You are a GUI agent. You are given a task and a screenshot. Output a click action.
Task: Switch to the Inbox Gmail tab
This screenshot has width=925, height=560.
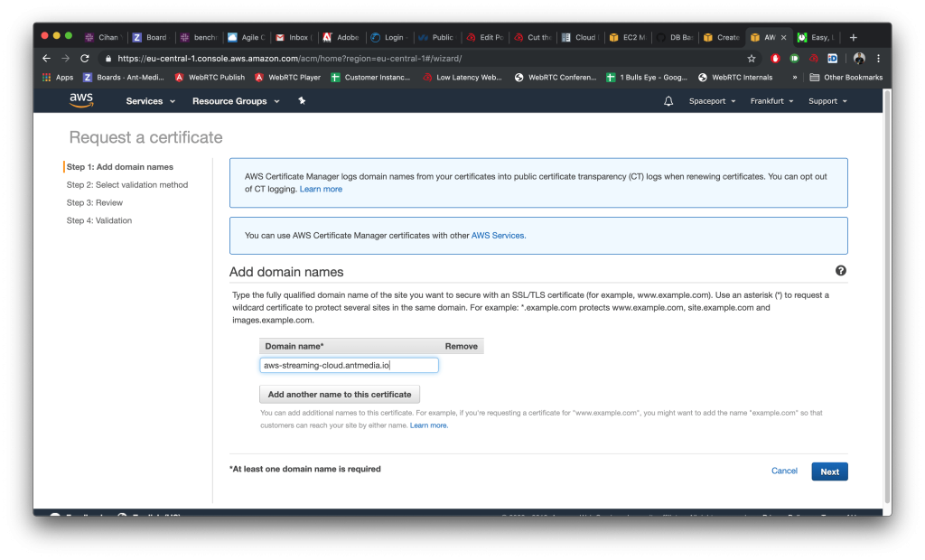pos(294,37)
